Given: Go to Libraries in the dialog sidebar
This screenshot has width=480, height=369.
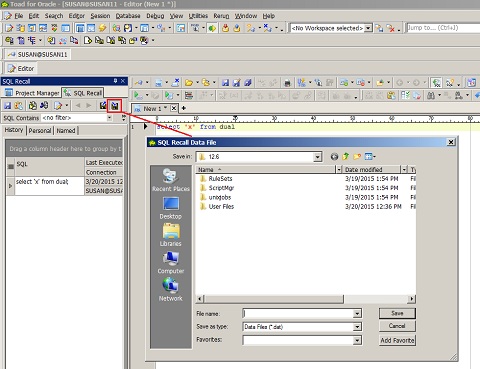Looking at the screenshot, I should point(171,235).
